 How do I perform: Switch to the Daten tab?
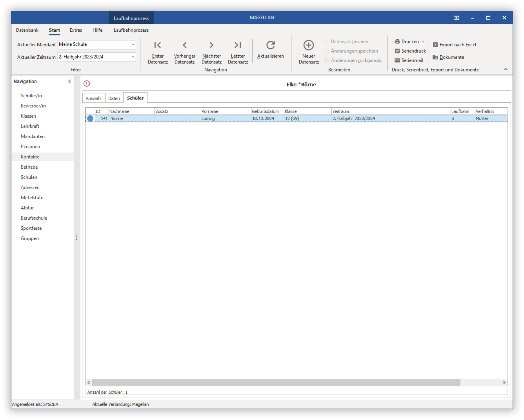(x=114, y=98)
